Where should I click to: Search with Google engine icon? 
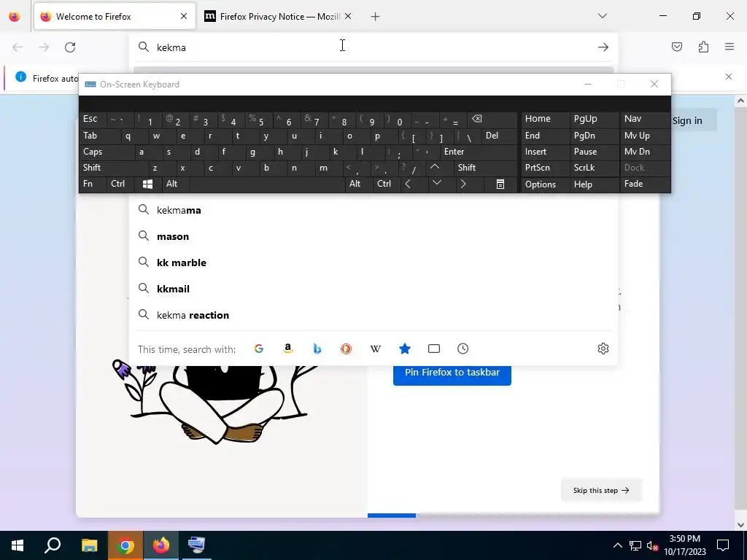pyautogui.click(x=259, y=349)
